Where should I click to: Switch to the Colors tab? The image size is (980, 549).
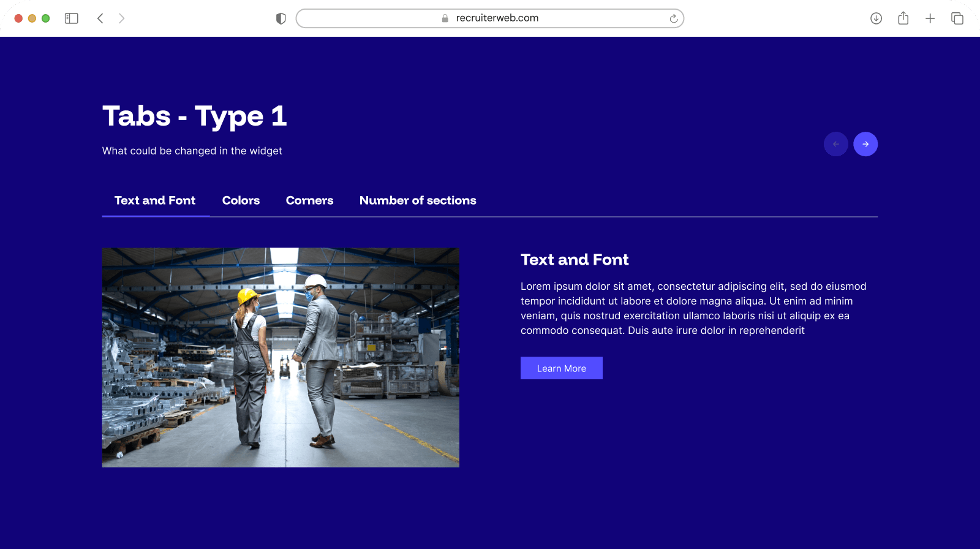coord(241,200)
